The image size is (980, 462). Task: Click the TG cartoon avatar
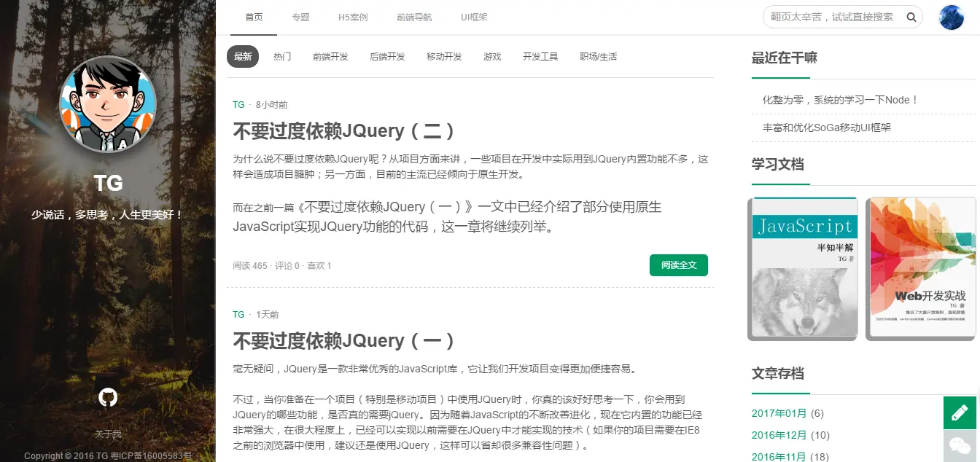point(108,104)
